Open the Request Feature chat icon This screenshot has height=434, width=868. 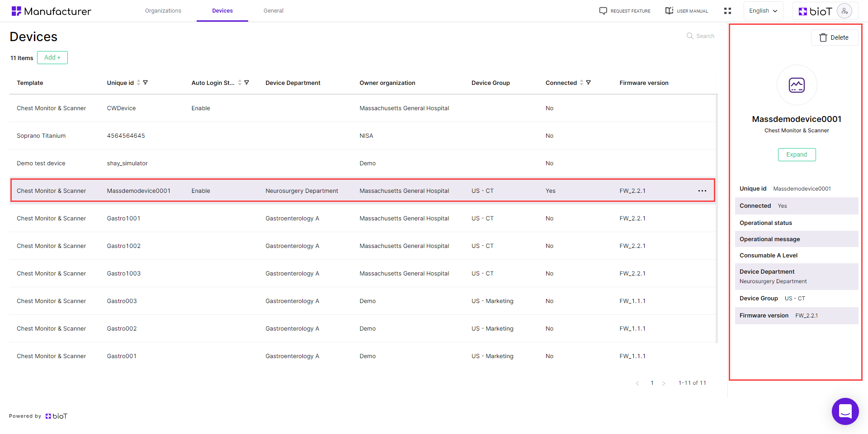coord(603,11)
